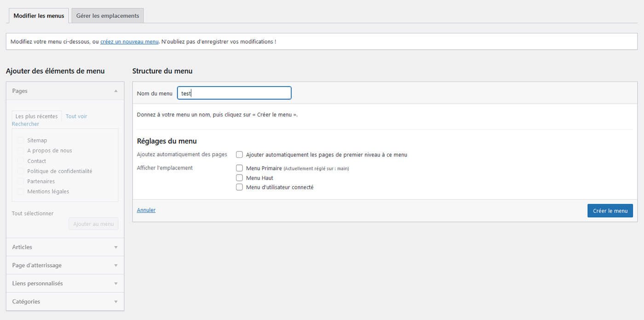The width and height of the screenshot is (644, 320).
Task: Click the Ajouter au menu button
Action: (93, 224)
